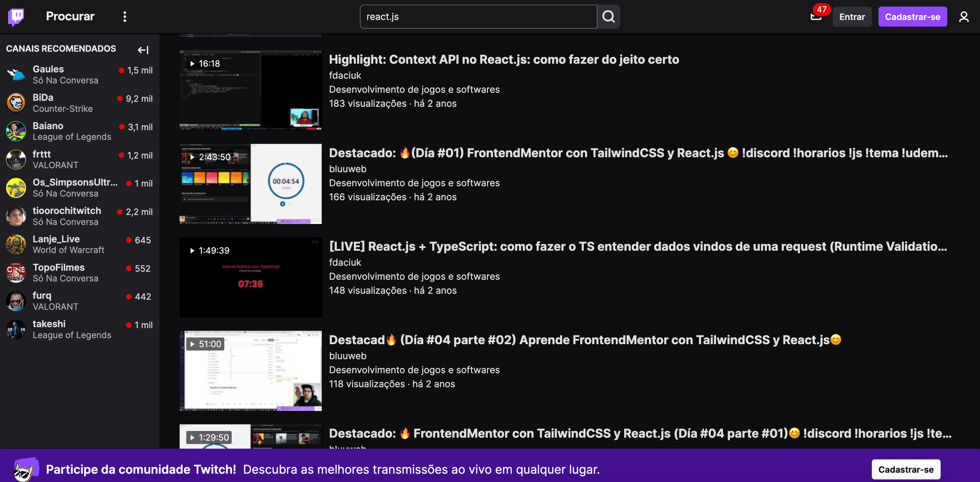Viewport: 980px width, 482px height.
Task: Select Baiano channel avatar
Action: [16, 131]
